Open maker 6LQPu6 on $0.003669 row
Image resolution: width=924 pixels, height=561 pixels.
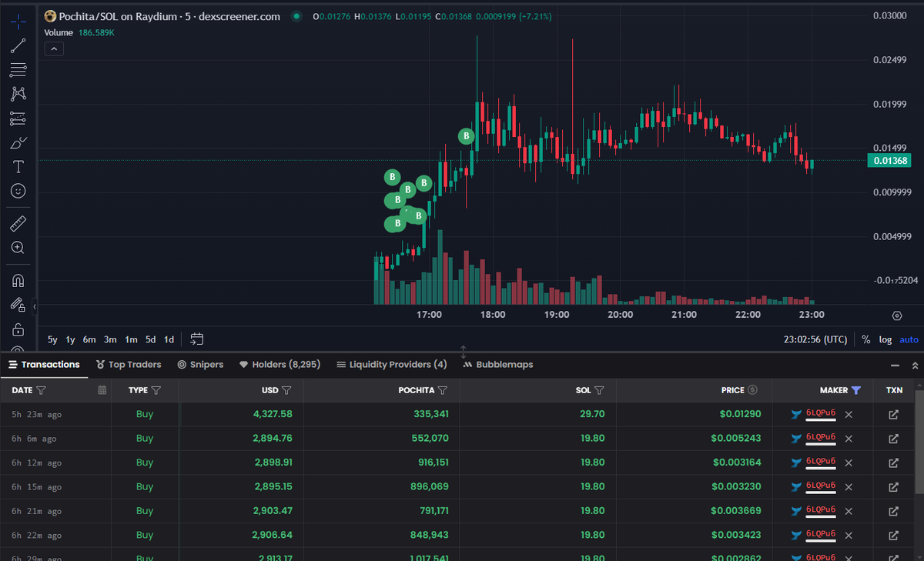coord(821,510)
